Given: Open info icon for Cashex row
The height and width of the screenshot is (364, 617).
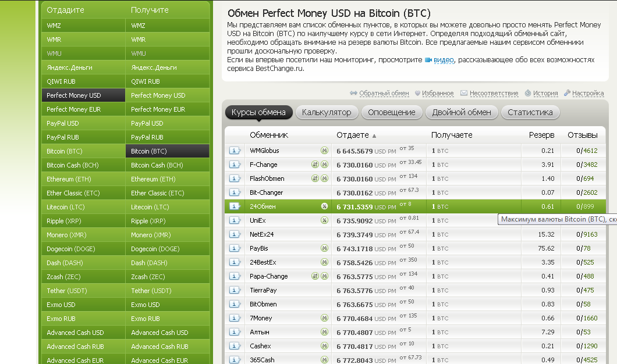Looking at the screenshot, I should point(235,346).
